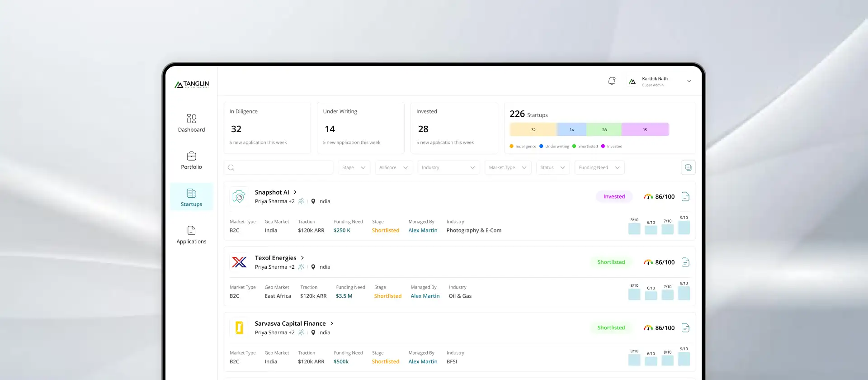
Task: Open Applications in the sidebar
Action: pyautogui.click(x=192, y=235)
